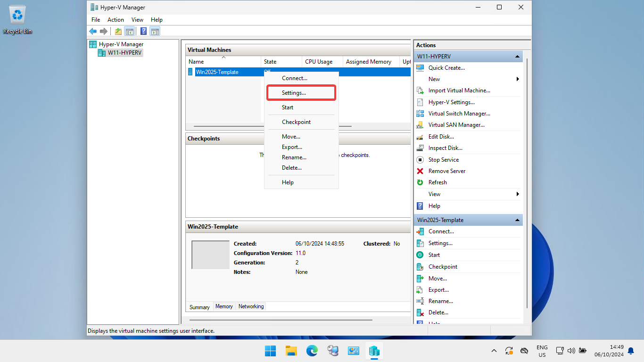Click the Virtual Machines list horizontal scrollbar
Viewport: 644px width, 362px height.
tap(272, 126)
